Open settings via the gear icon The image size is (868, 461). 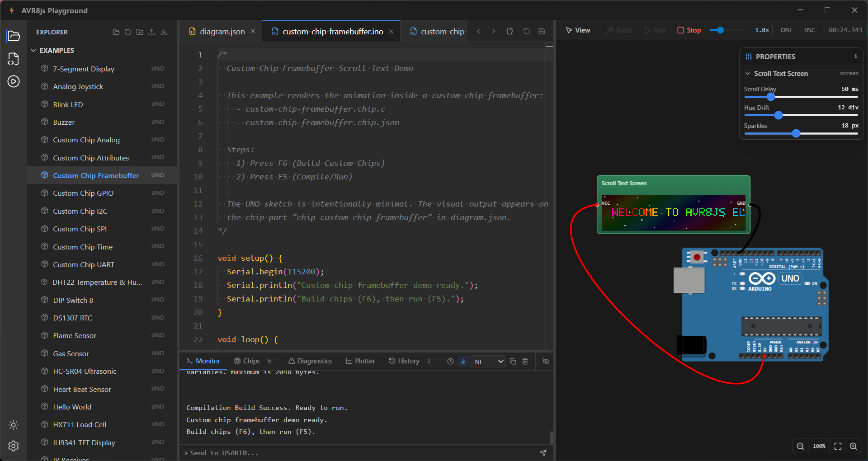pos(14,446)
